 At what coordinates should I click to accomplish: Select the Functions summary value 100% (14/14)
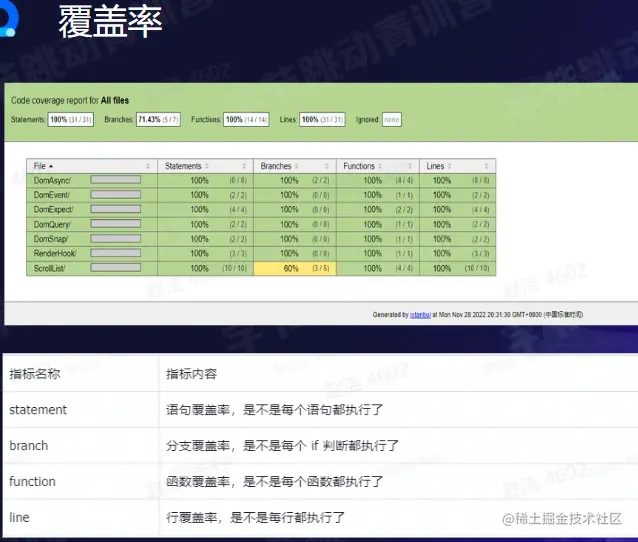click(x=246, y=120)
